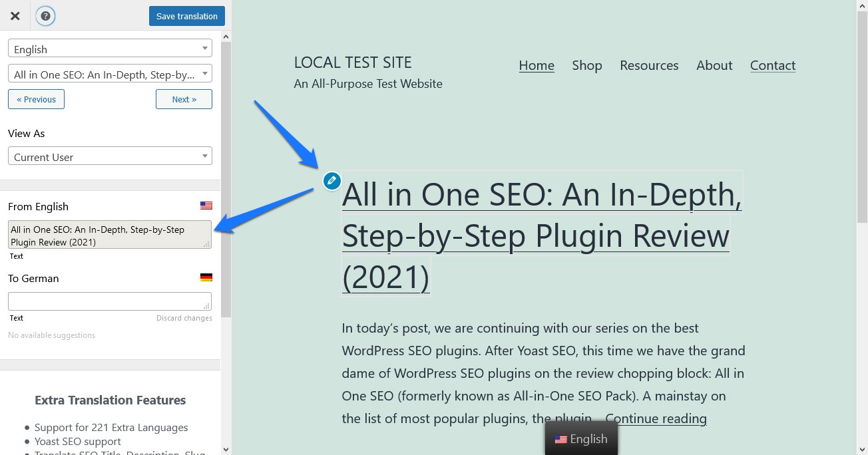Viewport: 868px width, 455px height.
Task: Click the US flag next to From English
Action: (206, 206)
